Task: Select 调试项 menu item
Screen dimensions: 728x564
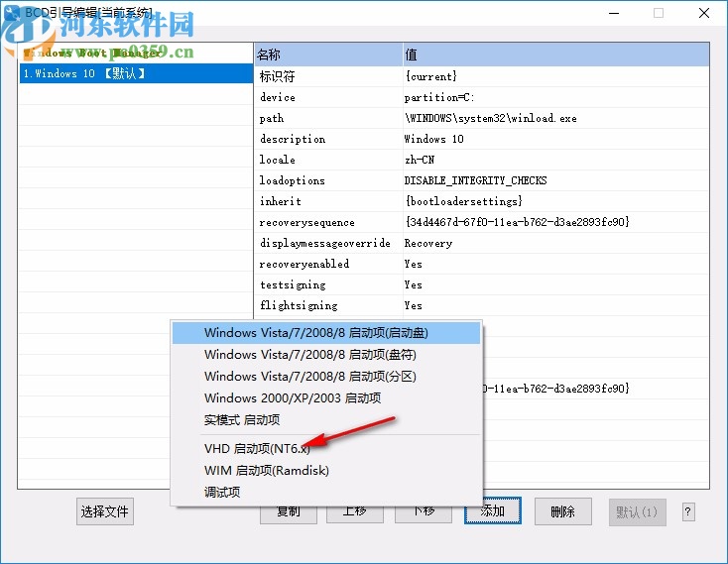Action: coord(326,492)
